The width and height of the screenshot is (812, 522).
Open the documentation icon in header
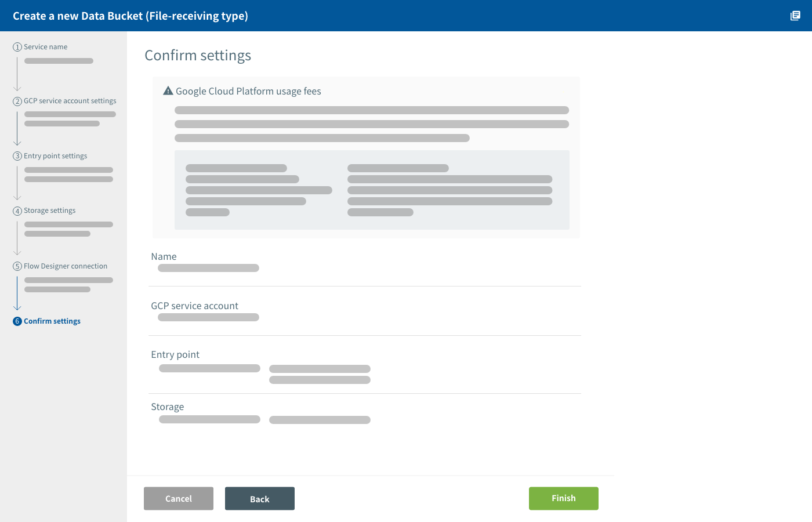(x=795, y=16)
